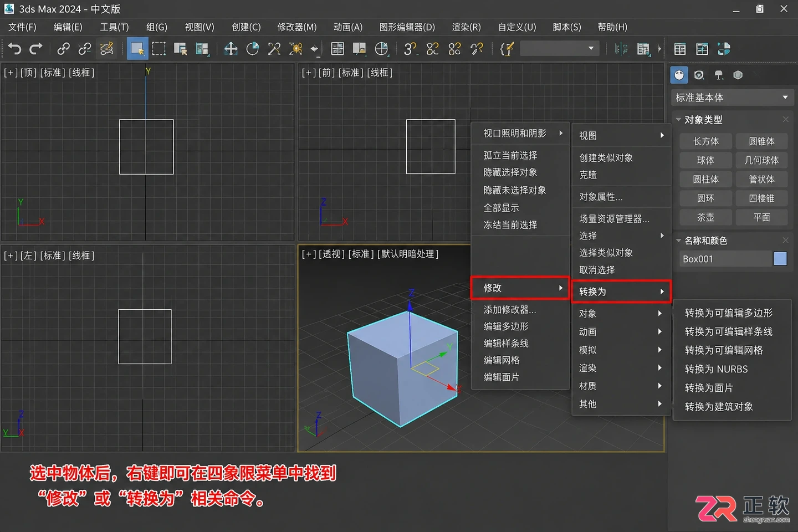798x532 pixels.
Task: Switch to the Lights category icon
Action: [x=719, y=75]
